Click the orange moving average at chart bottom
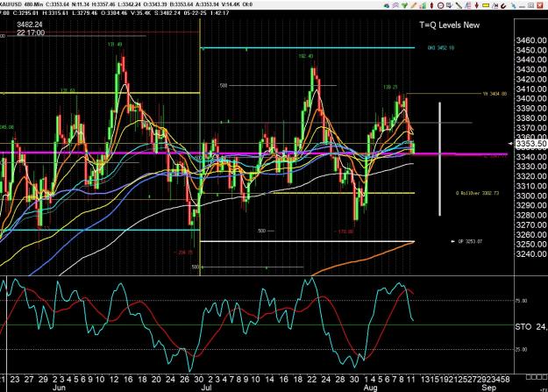The image size is (548, 392). click(364, 259)
